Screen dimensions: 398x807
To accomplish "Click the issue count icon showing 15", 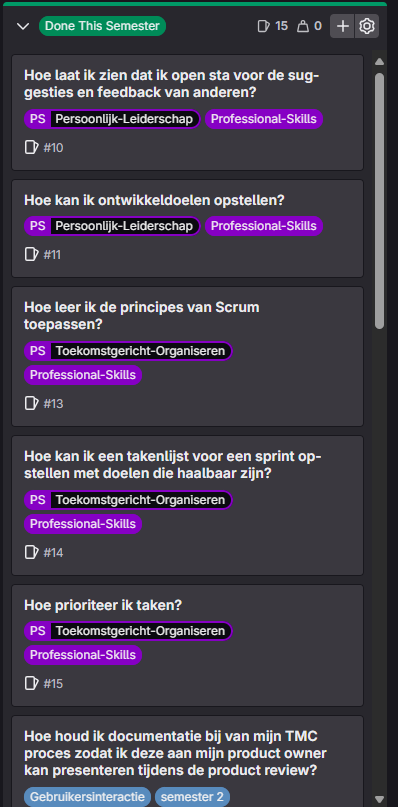I will point(263,26).
